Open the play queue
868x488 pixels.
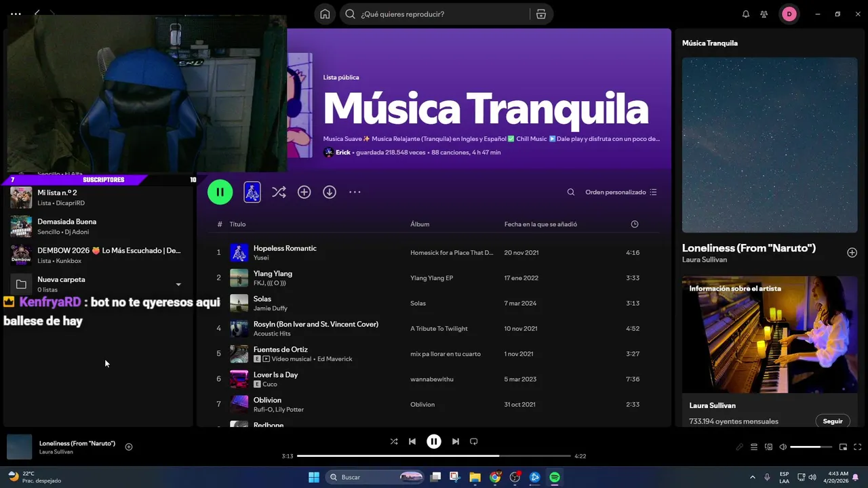(754, 447)
